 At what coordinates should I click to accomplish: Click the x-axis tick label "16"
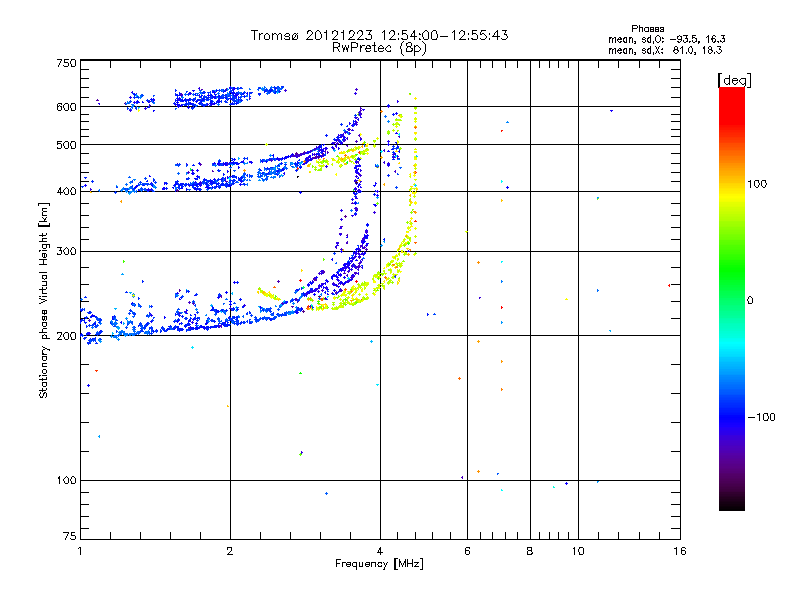point(680,551)
